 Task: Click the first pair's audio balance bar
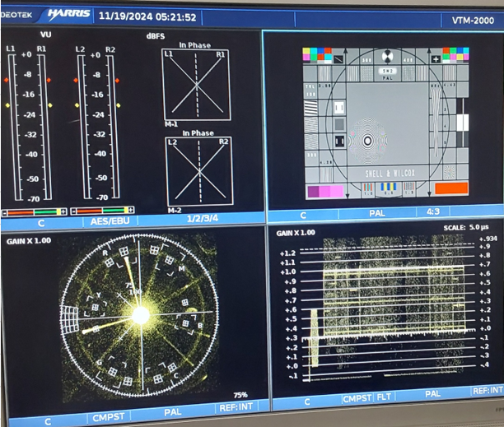[35, 212]
